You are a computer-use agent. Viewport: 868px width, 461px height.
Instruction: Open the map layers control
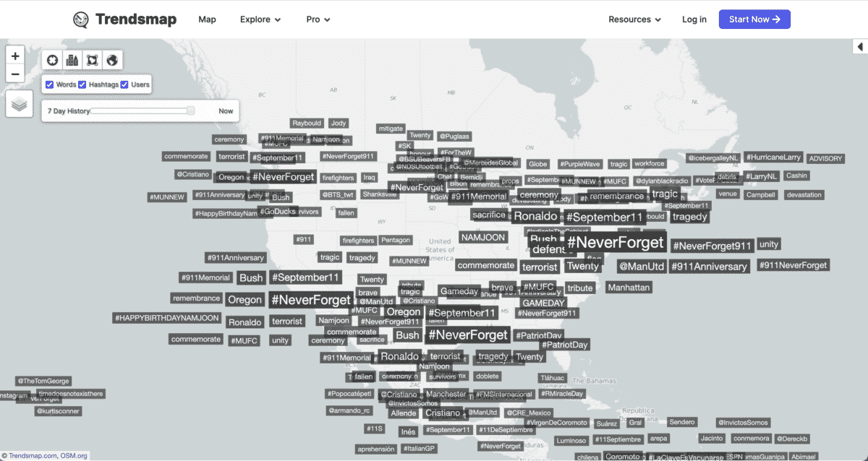(x=20, y=104)
